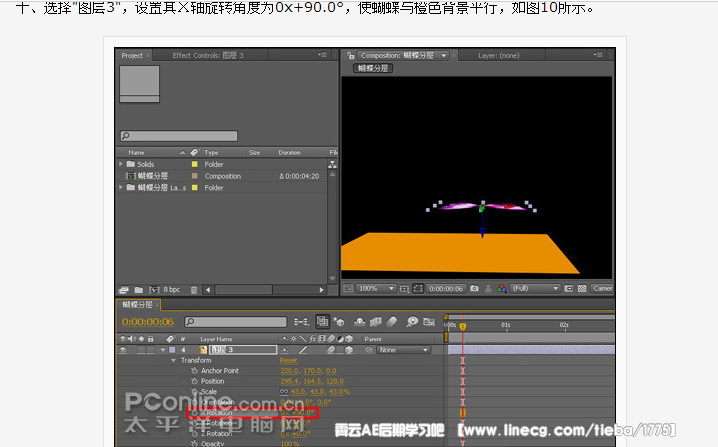Open Composition panel options menu

(x=598, y=55)
